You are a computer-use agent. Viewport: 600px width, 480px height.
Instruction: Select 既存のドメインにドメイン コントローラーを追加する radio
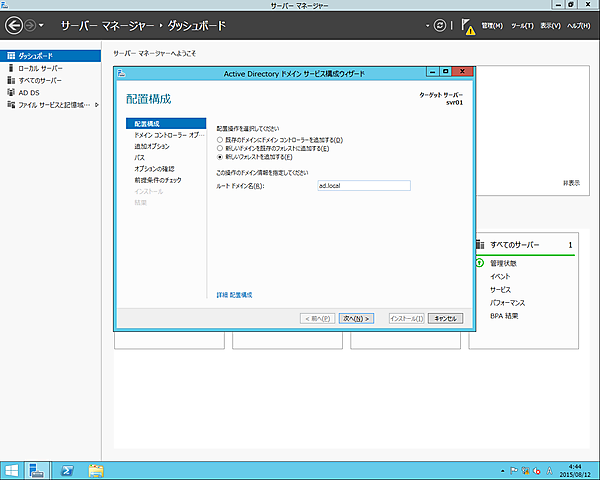tap(220, 140)
